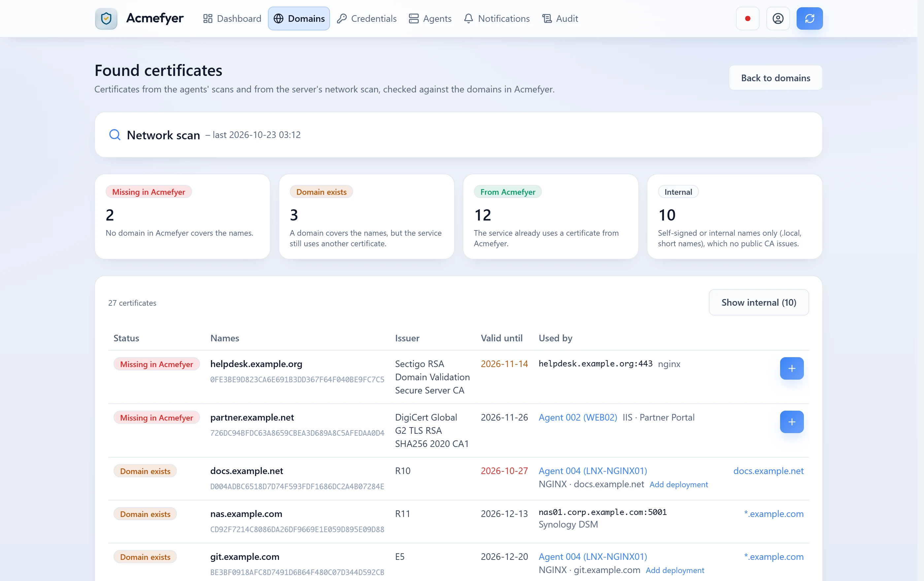Open Agent 002 (WEB02) link
Screen dimensions: 924x581
[577, 418]
